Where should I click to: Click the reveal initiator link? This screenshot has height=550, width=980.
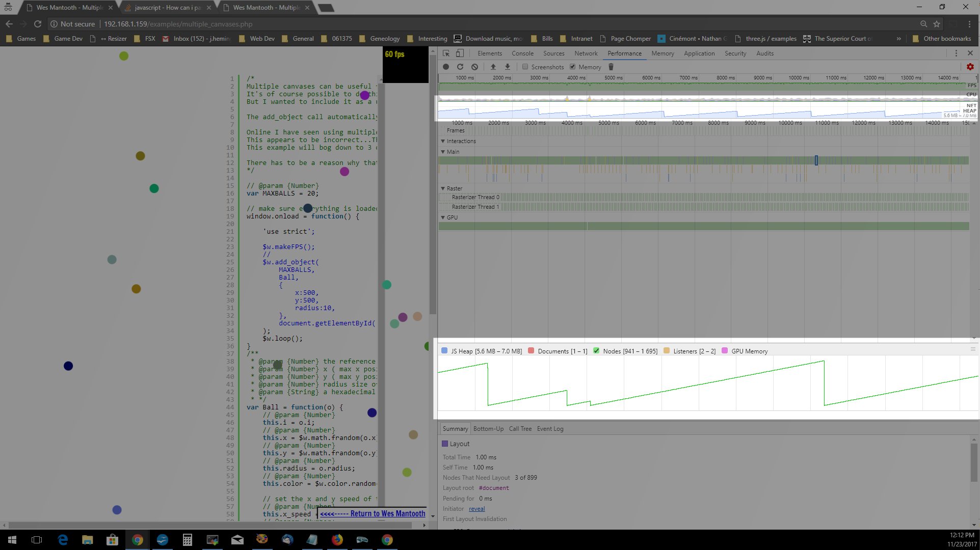click(x=476, y=509)
